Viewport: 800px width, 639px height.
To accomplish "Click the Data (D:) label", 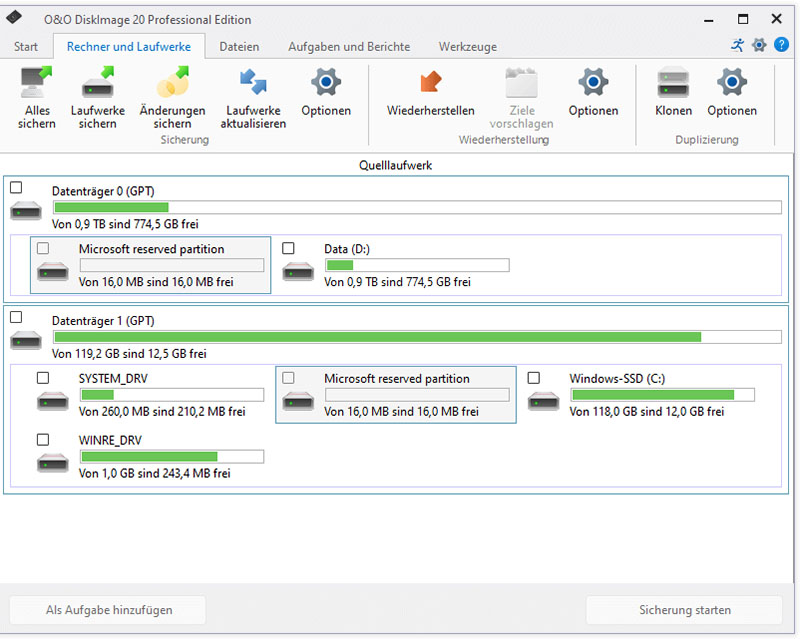I will pos(347,249).
